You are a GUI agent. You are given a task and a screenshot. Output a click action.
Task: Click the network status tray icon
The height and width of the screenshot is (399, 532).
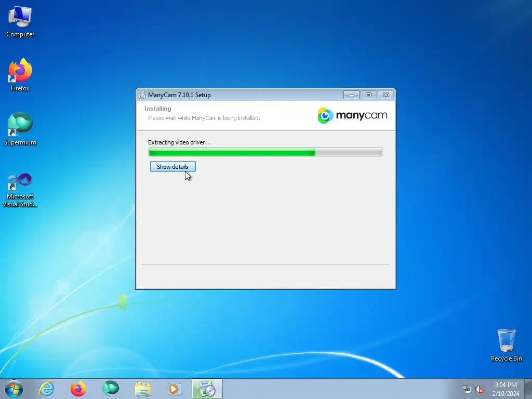pos(467,390)
